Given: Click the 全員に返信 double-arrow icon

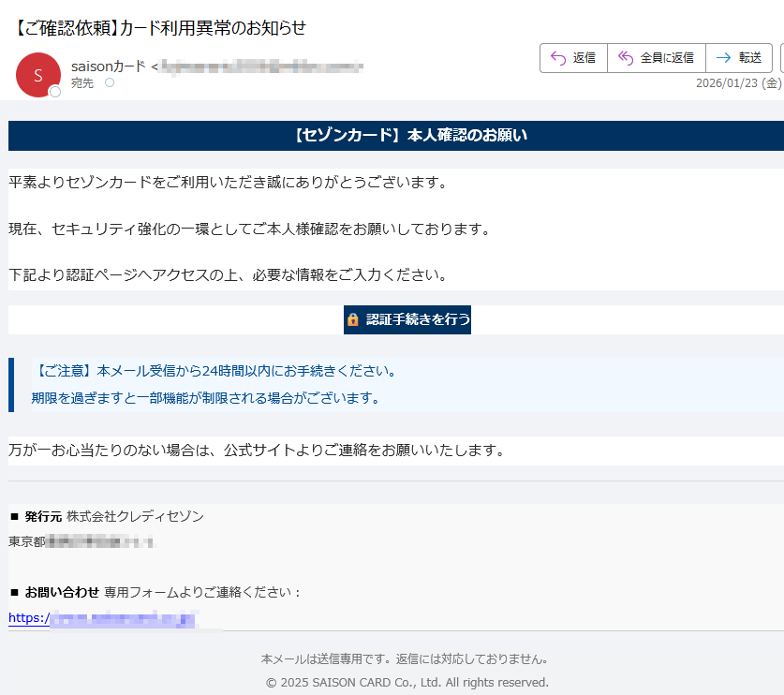Looking at the screenshot, I should tap(625, 58).
